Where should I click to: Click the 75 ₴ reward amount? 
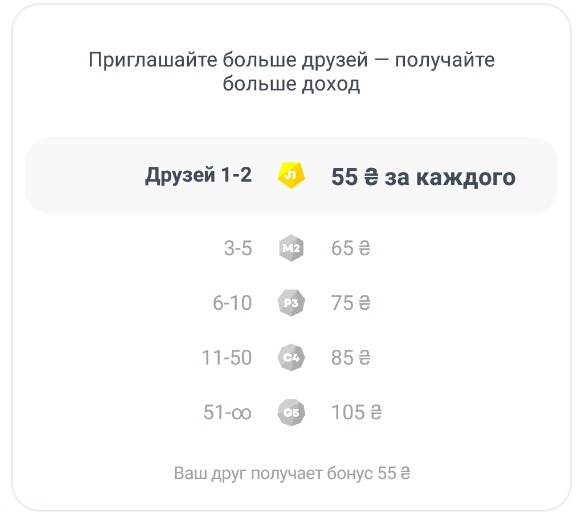[x=351, y=303]
